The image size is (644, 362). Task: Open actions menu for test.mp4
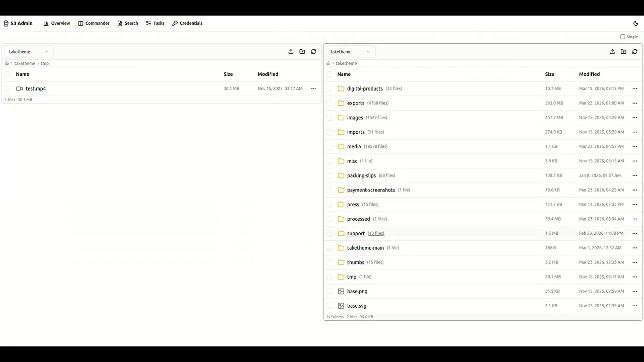point(313,88)
